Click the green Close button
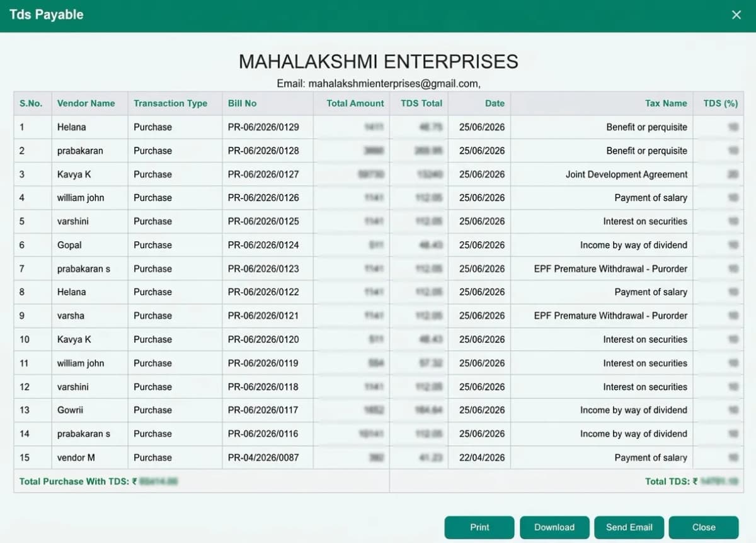 pyautogui.click(x=703, y=527)
